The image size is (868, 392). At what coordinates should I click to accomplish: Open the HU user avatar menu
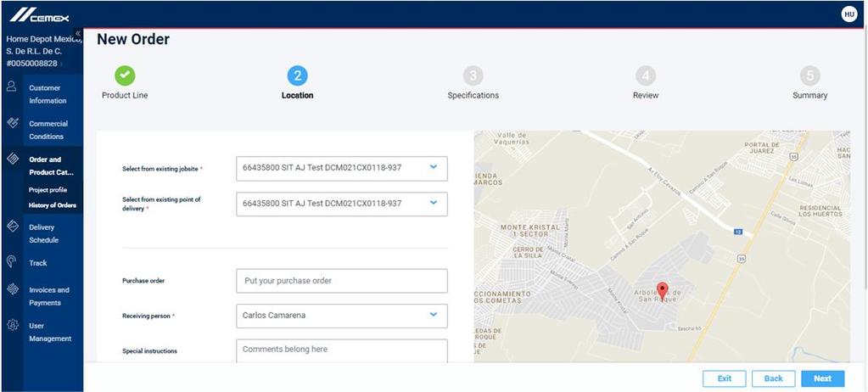click(849, 14)
